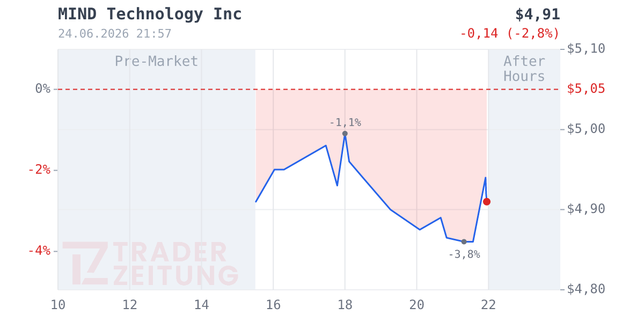Click the $4,91 current price
This screenshot has height=322, width=644.
point(537,14)
